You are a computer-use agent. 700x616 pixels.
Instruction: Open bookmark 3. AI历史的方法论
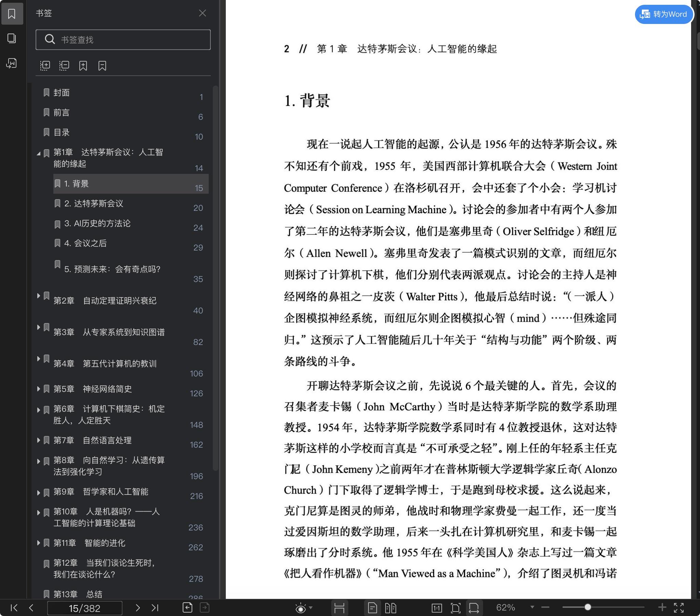point(98,223)
